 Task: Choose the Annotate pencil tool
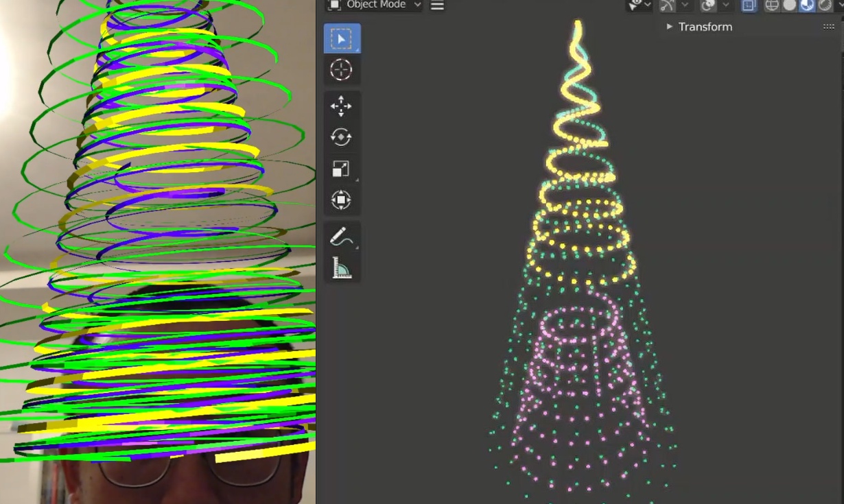(342, 237)
